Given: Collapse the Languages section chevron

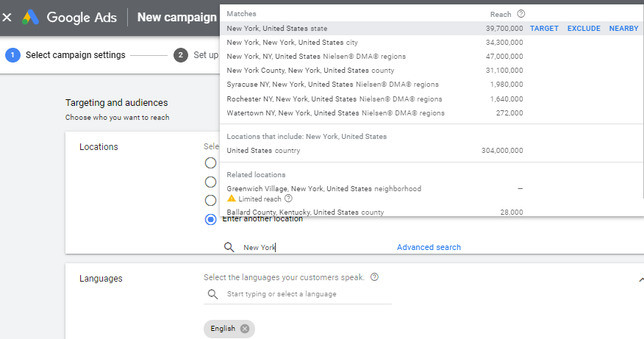Looking at the screenshot, I should [640, 279].
